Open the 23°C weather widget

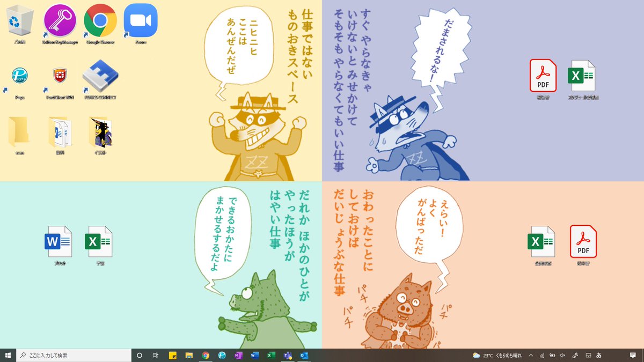click(x=497, y=355)
